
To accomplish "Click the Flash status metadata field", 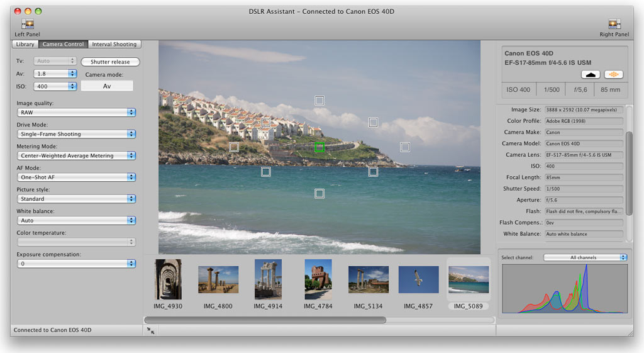I will (584, 211).
